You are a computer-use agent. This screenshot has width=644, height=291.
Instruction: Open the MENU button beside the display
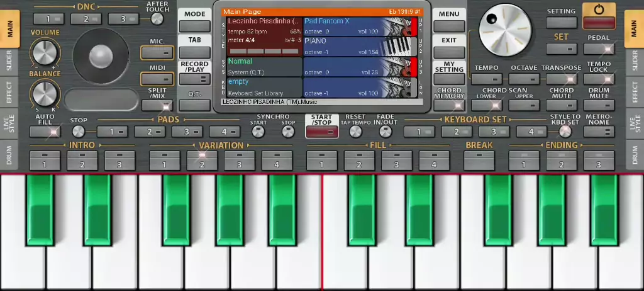click(449, 26)
